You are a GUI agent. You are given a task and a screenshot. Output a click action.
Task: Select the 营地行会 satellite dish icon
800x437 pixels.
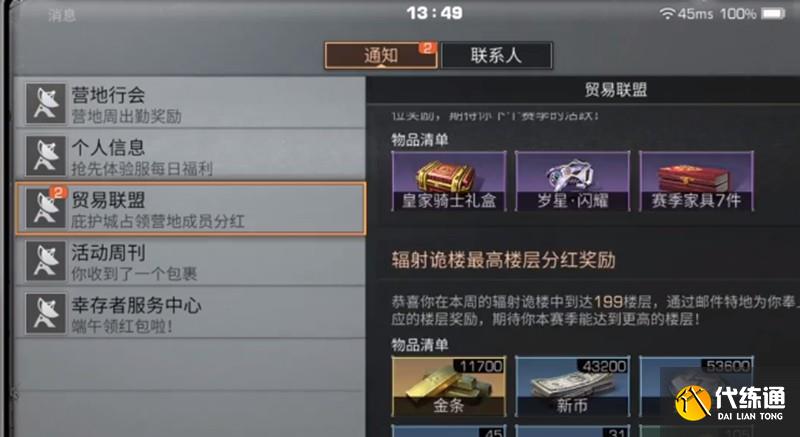click(46, 104)
